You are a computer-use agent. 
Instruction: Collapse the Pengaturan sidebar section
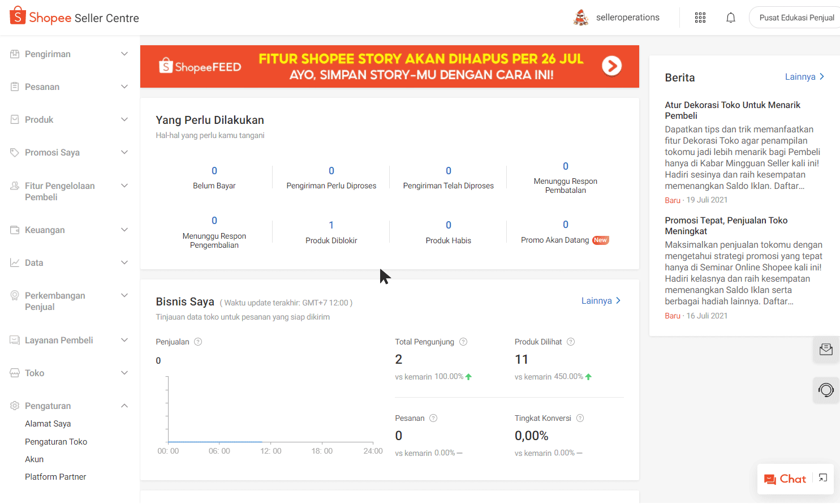coord(124,406)
